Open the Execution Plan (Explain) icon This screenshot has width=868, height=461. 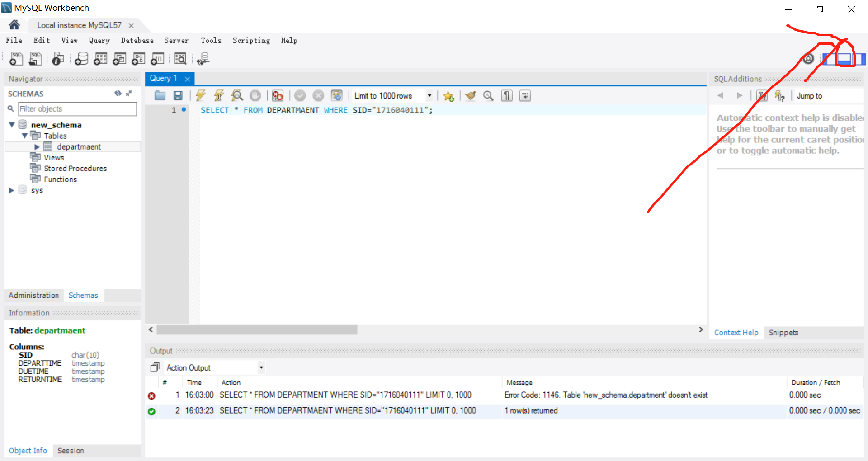237,95
